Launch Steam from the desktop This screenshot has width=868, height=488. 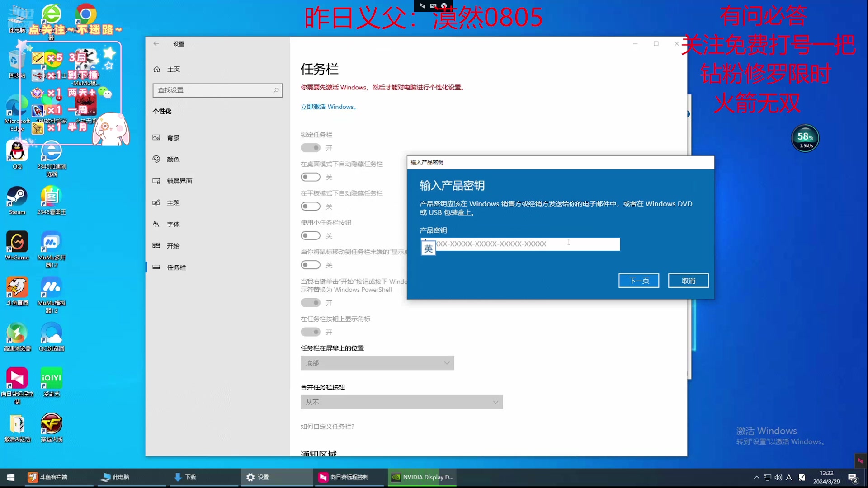coord(17,200)
